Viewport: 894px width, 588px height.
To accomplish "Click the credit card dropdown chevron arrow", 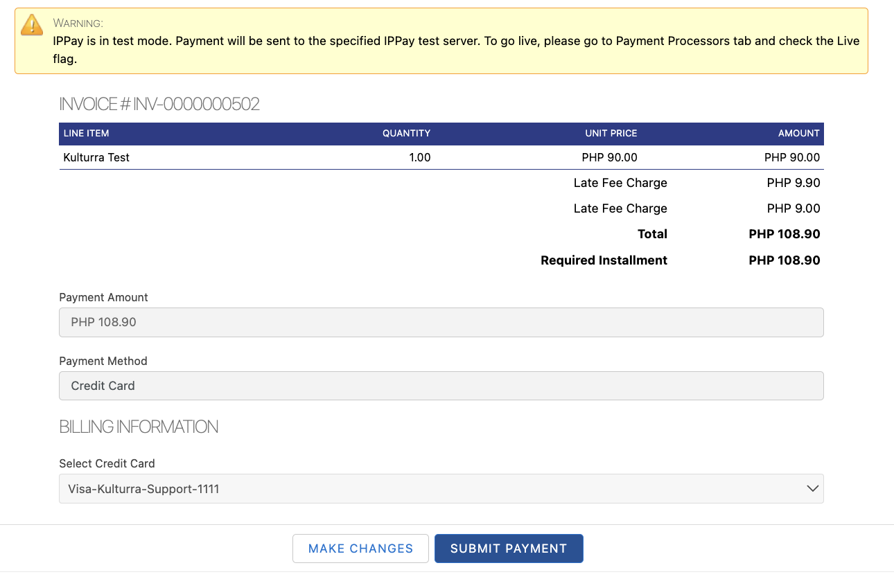I will [x=813, y=489].
